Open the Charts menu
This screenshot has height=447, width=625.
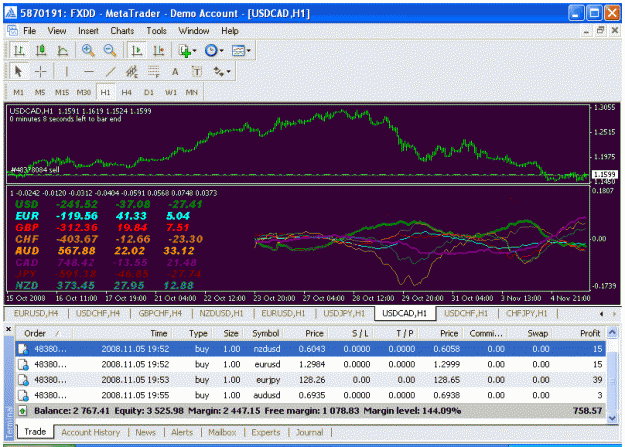click(x=122, y=31)
